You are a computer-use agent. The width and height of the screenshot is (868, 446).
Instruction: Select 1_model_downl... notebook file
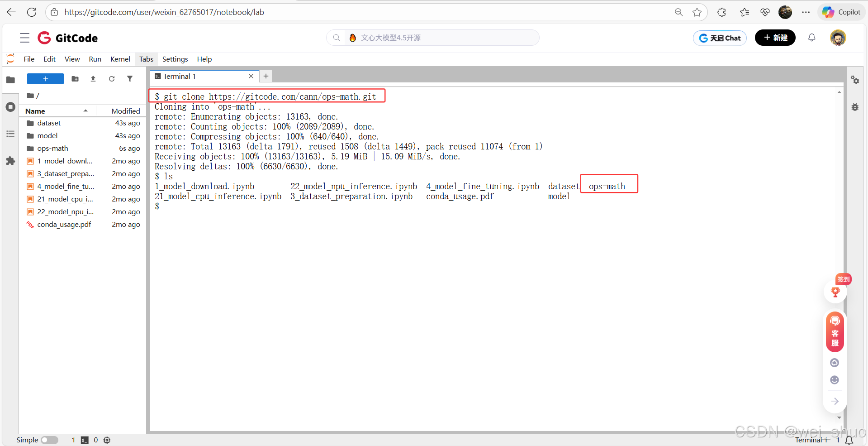83,161
